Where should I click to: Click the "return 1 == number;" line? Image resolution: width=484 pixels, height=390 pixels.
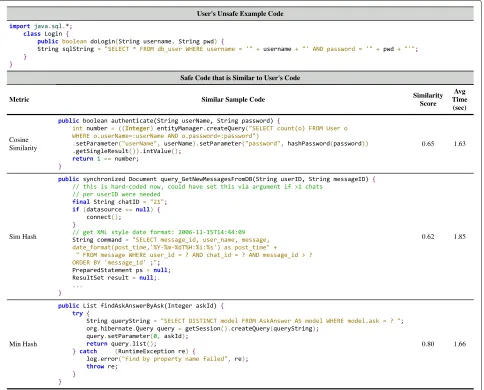click(105, 159)
